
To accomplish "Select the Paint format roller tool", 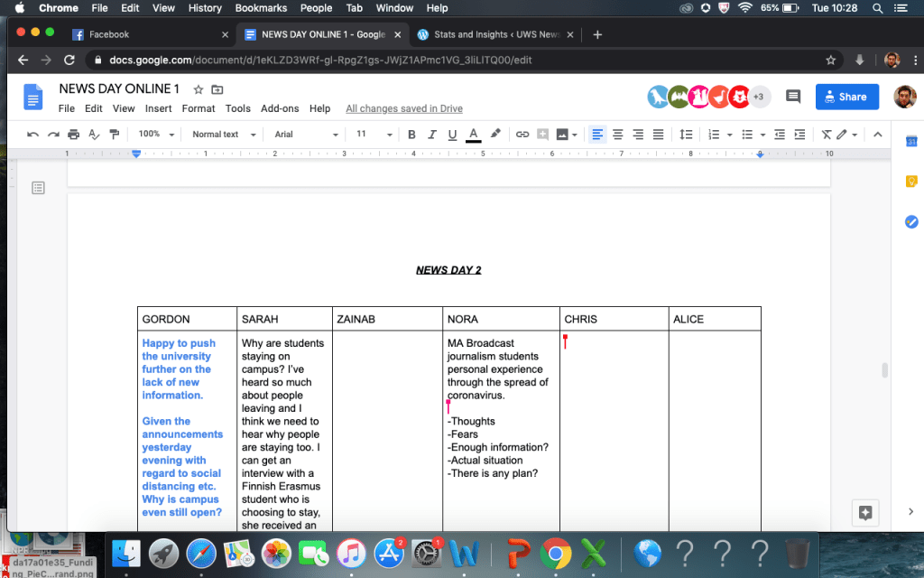I will point(115,135).
